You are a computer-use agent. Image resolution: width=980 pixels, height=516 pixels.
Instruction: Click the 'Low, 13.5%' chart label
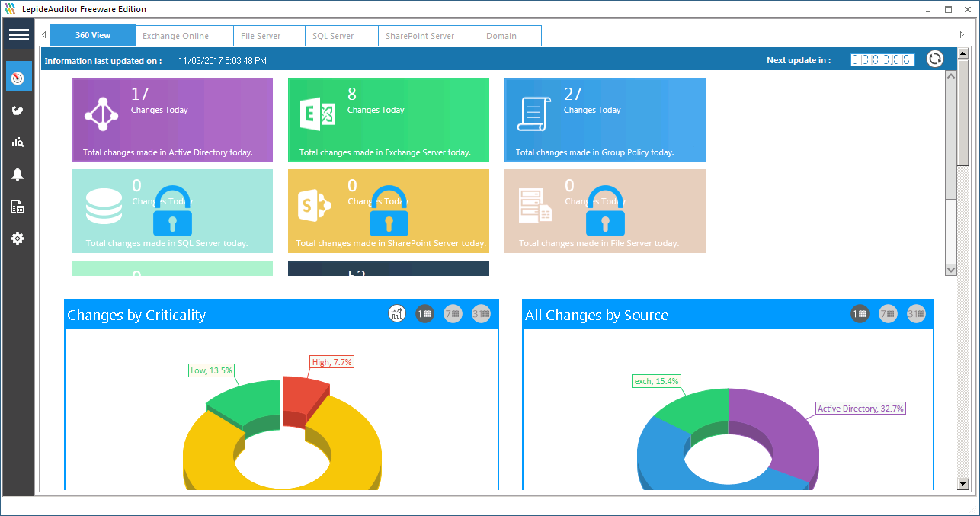pos(211,370)
